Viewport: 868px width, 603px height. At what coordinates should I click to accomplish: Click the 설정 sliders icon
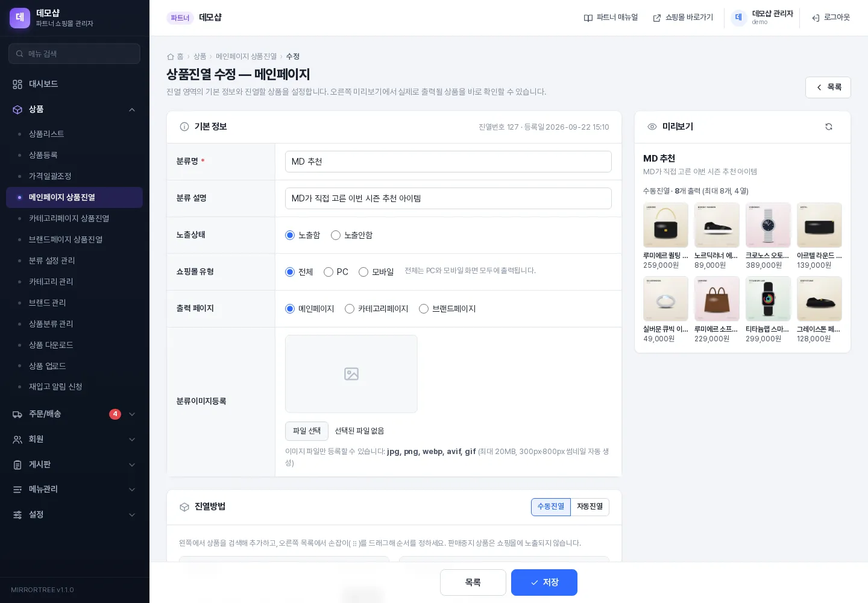[x=17, y=515]
